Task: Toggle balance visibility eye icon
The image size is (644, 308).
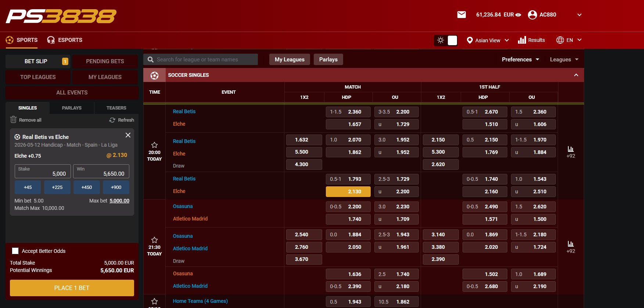Action: point(518,15)
